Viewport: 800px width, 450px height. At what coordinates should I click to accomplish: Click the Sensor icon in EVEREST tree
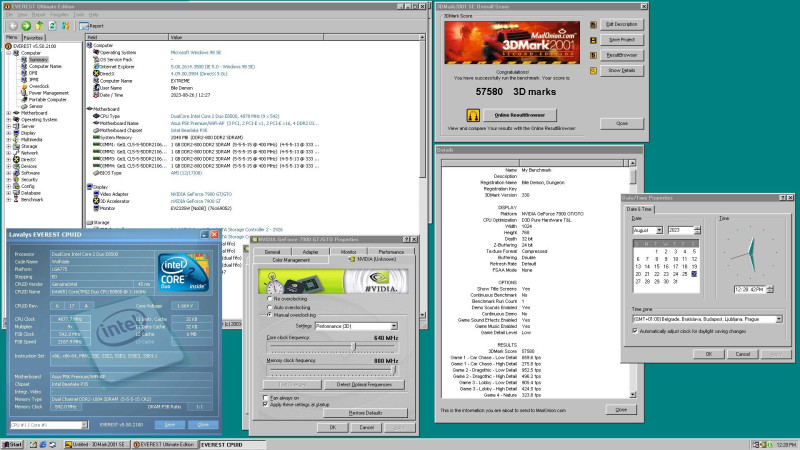[23, 106]
